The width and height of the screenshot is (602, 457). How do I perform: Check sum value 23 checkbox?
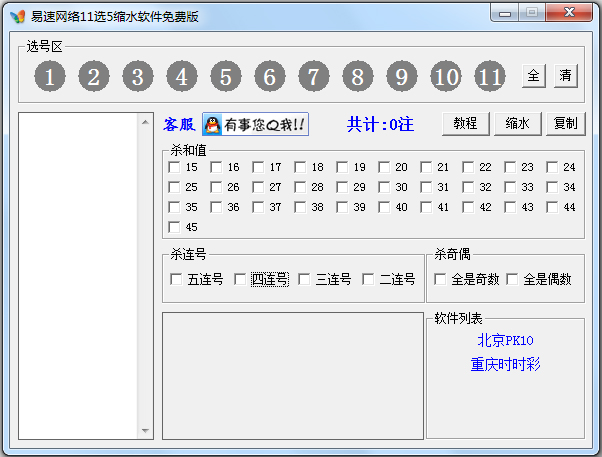click(x=510, y=167)
